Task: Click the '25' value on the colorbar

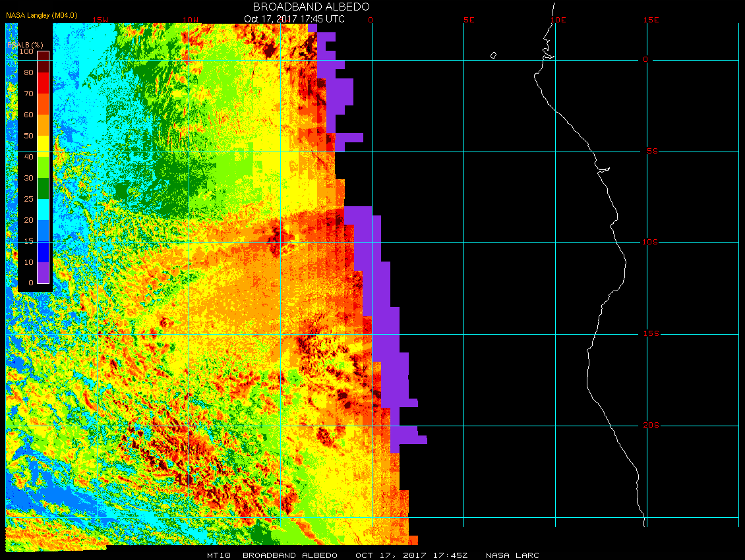Action: click(28, 199)
